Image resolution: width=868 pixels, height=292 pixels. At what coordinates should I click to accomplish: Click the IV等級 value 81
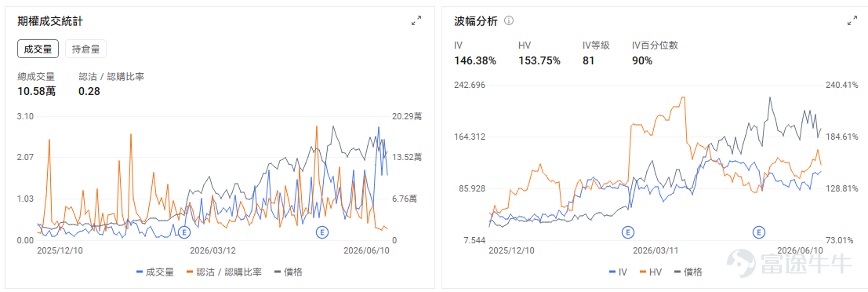(588, 60)
